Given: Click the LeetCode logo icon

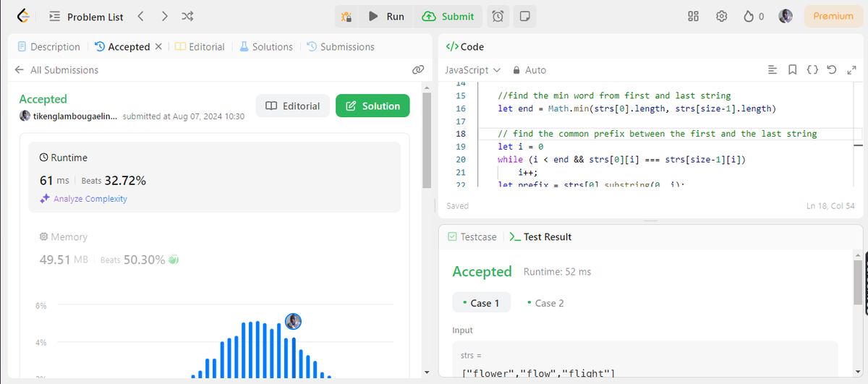Looking at the screenshot, I should point(24,16).
